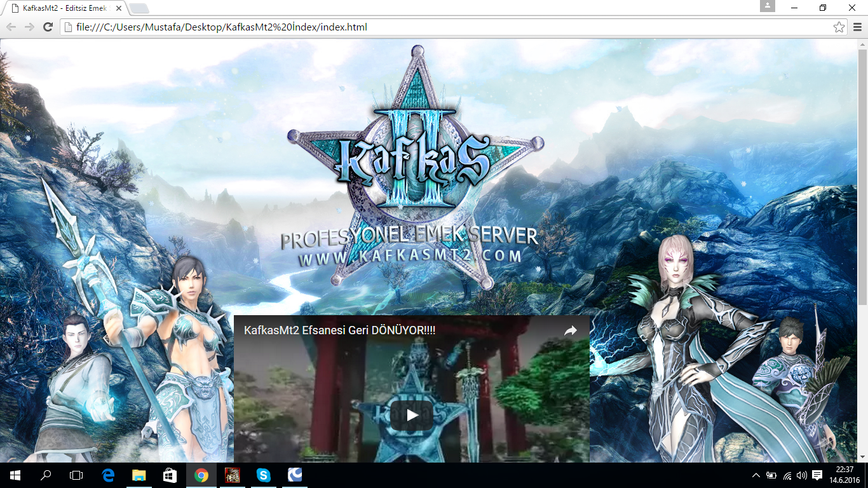Open the Action Center notifications icon
868x488 pixels.
click(817, 475)
